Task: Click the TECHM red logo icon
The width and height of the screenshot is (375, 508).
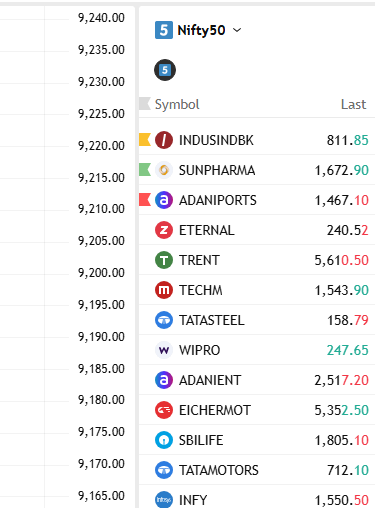Action: tap(164, 290)
